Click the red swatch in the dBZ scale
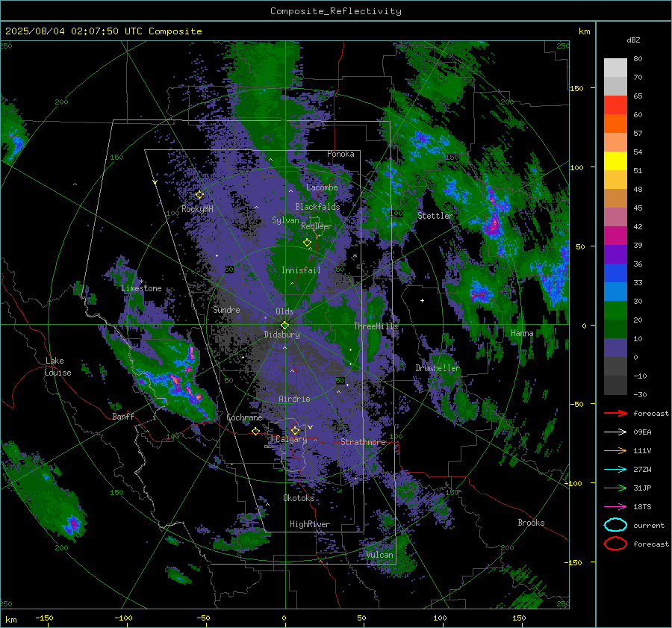The height and width of the screenshot is (628, 672). pos(615,105)
